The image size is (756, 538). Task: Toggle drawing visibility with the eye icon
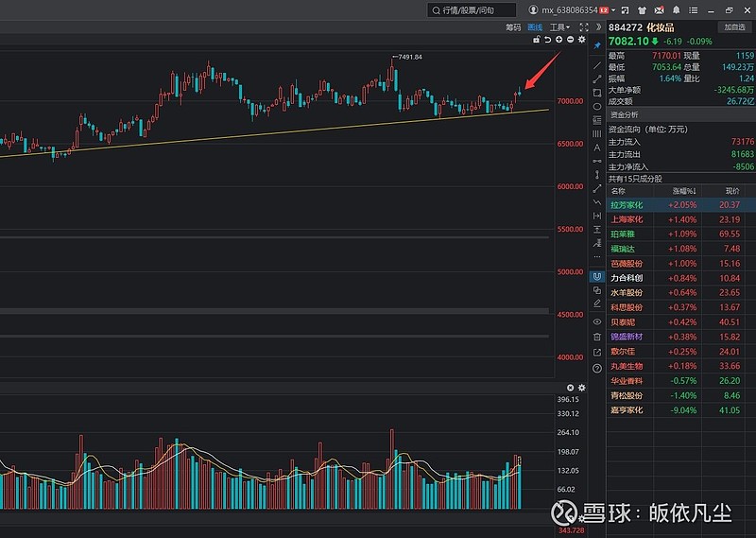(596, 321)
